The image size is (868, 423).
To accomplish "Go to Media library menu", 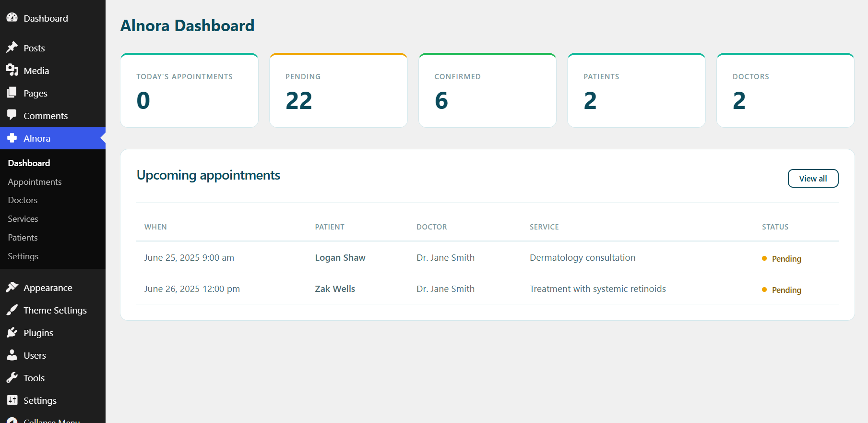I will tap(53, 71).
